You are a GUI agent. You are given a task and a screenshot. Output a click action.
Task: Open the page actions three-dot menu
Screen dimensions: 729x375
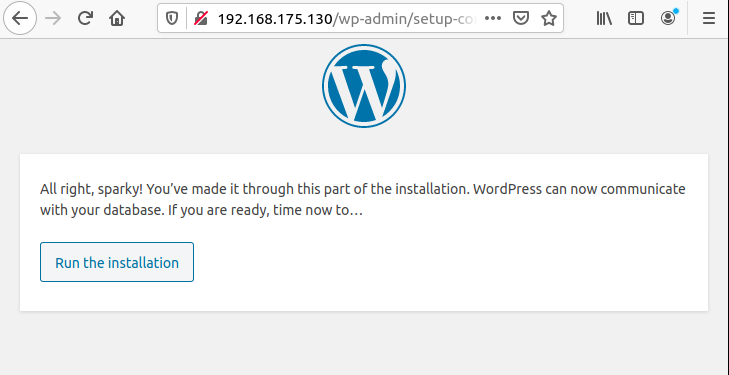click(492, 18)
